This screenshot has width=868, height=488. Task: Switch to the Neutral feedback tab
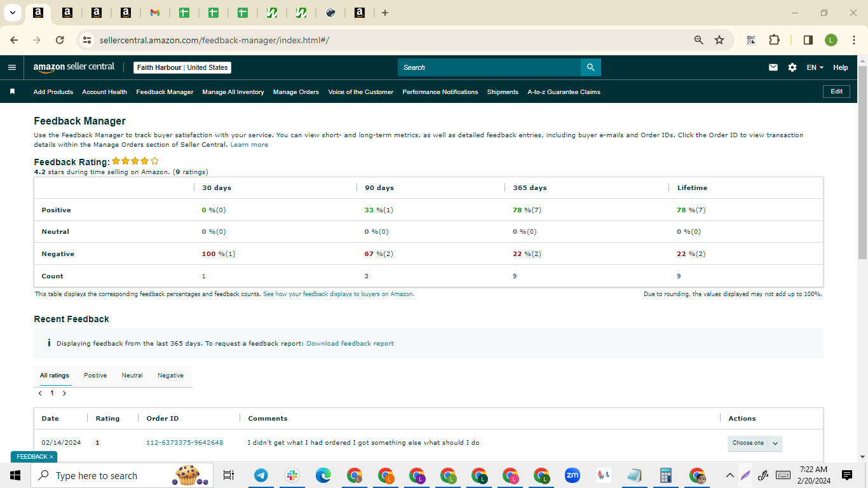coord(132,376)
